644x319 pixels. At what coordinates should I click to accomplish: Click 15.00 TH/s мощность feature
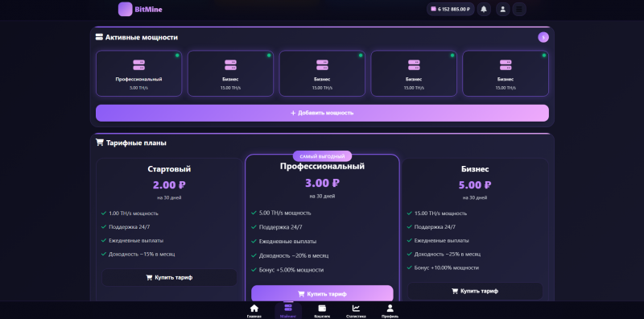pos(440,213)
